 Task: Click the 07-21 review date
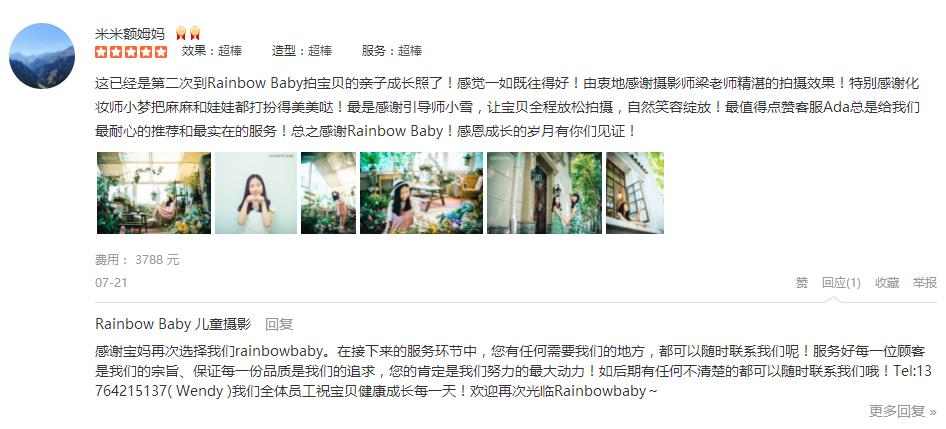click(x=111, y=282)
